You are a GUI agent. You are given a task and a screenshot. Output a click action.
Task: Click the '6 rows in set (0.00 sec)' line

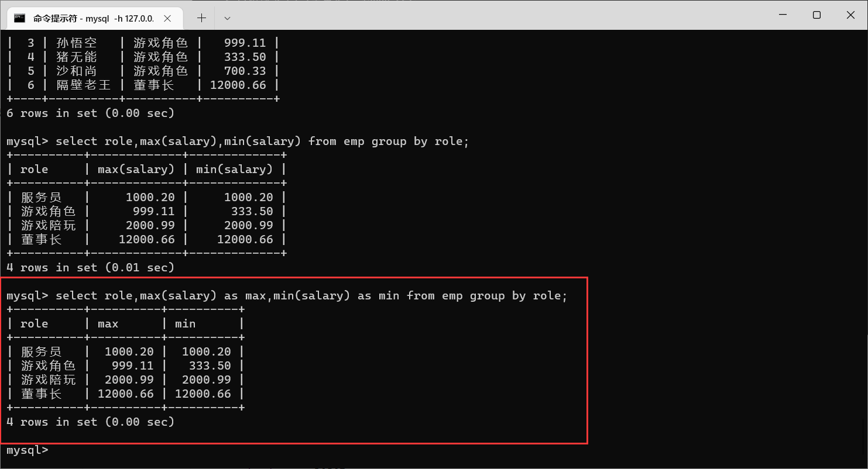point(90,113)
